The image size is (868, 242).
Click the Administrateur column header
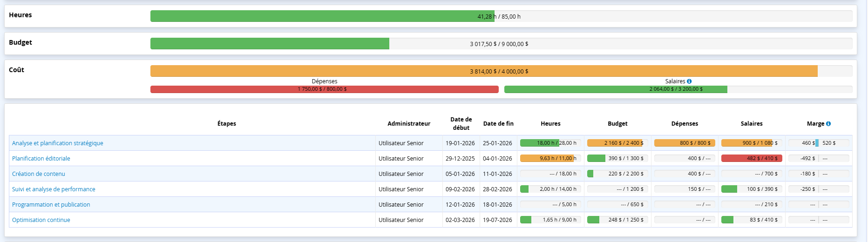click(409, 124)
